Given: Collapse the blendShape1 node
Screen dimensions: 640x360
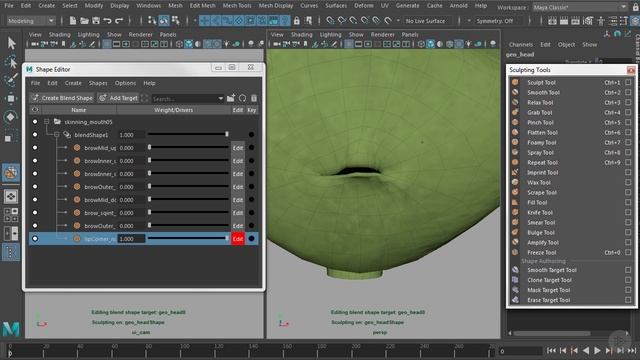Looking at the screenshot, I should [x=57, y=135].
